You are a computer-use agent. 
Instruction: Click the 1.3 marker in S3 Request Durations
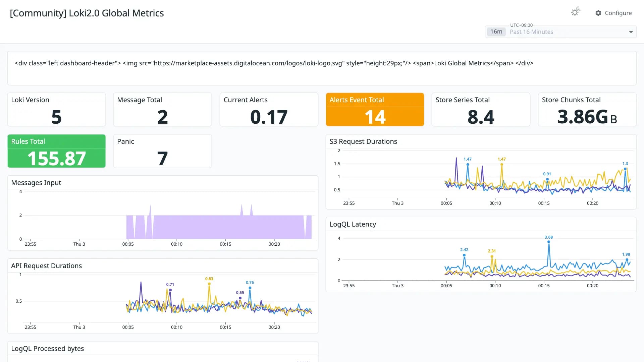point(625,169)
